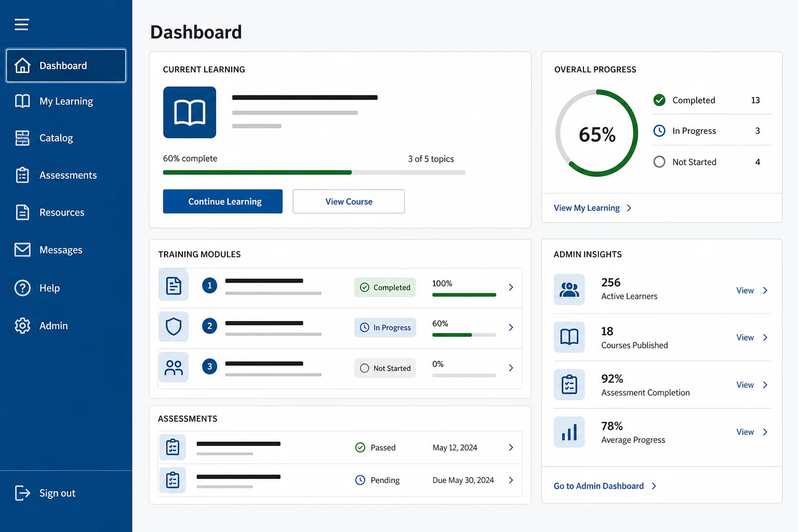Follow the View My Learning link
This screenshot has width=798, height=532.
click(x=593, y=208)
